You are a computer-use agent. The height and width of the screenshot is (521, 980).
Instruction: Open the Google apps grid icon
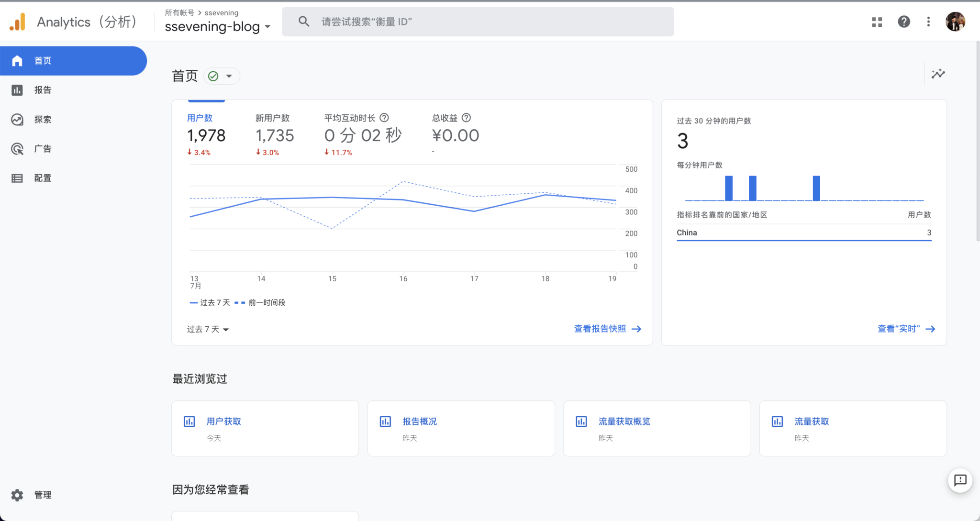coord(877,22)
